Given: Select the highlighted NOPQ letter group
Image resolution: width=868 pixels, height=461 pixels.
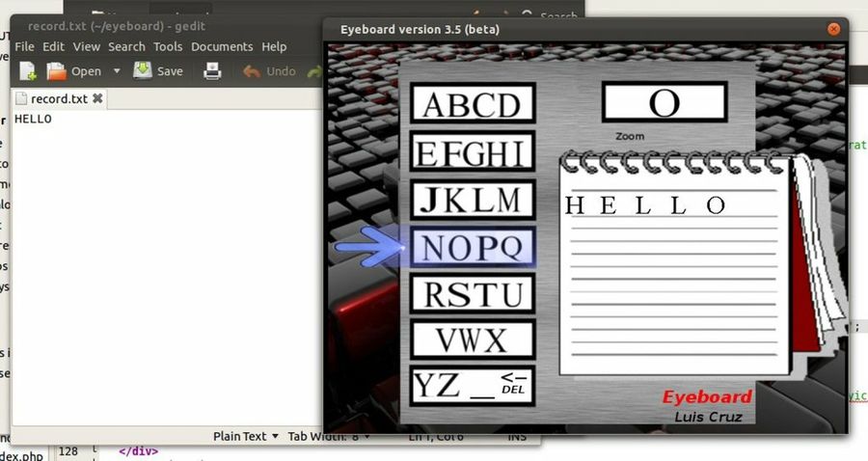Looking at the screenshot, I should click(473, 248).
